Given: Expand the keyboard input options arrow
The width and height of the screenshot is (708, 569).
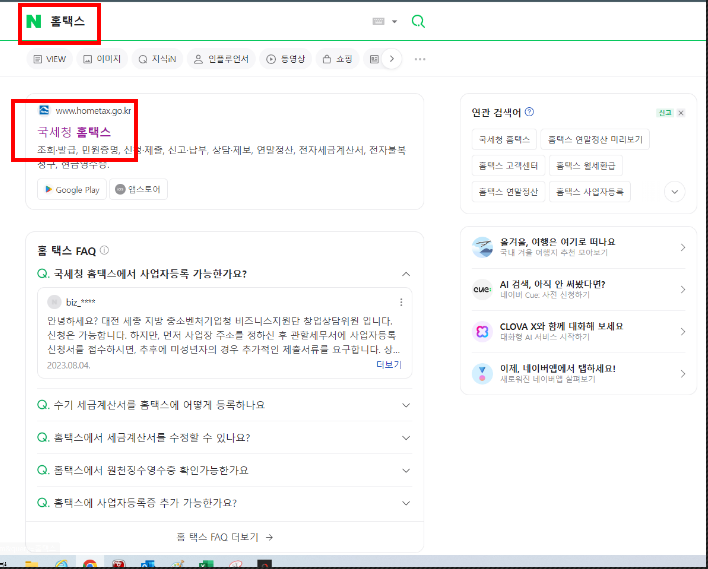Looking at the screenshot, I should point(394,22).
